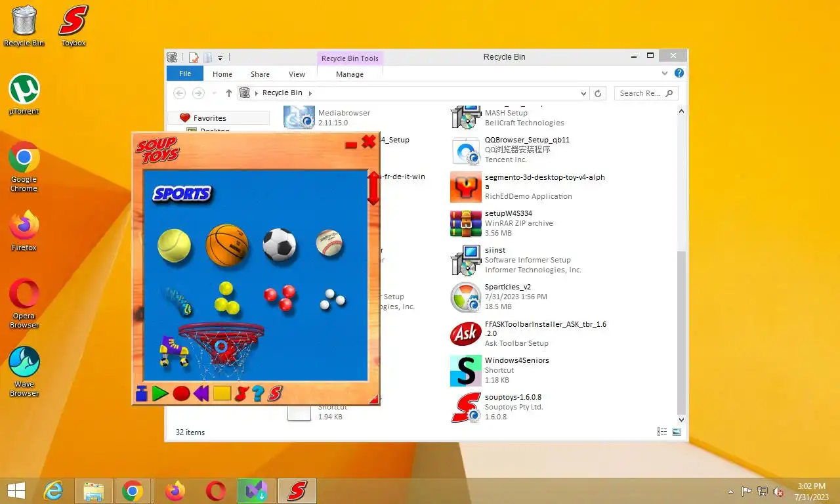
Task: Select the baseball toy
Action: tap(329, 243)
